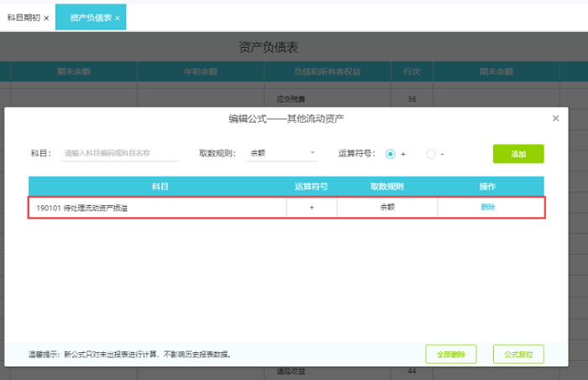Close the 编辑公式 dialog with X
Viewport: 588px width, 380px height.
556,119
